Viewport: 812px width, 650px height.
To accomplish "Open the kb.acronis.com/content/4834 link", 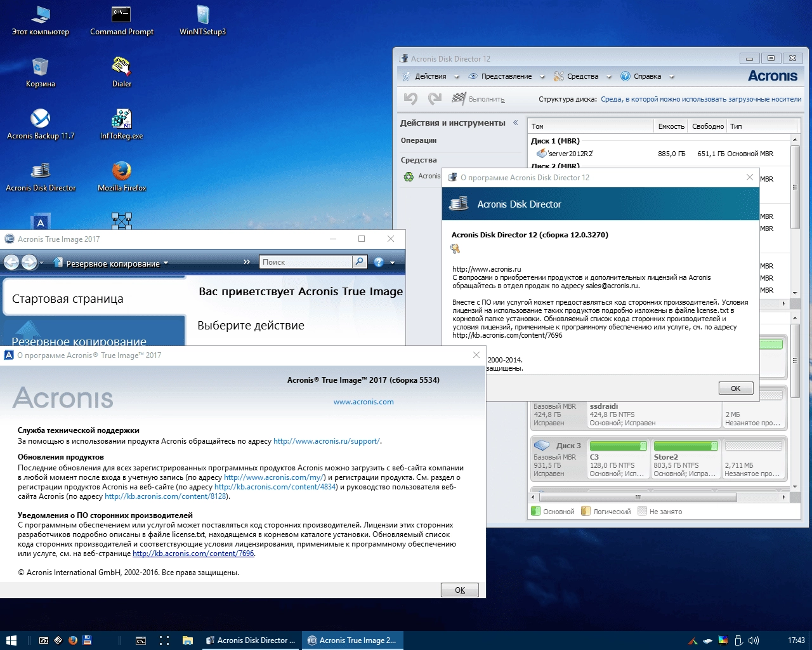I will [275, 487].
